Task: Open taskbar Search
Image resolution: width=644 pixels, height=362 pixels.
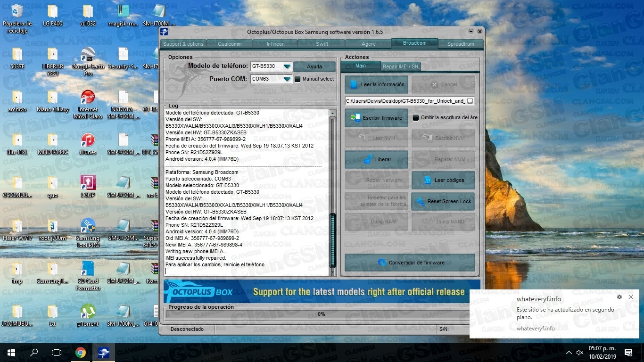Action: [x=34, y=352]
